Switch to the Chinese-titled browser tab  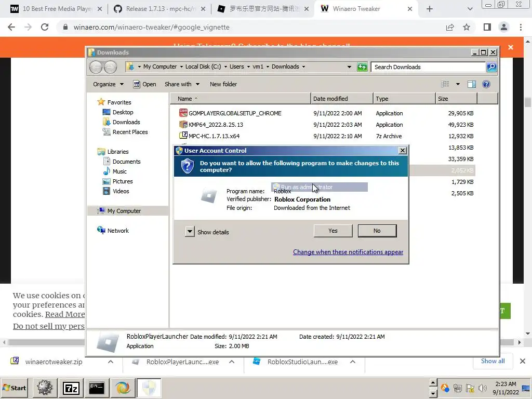(263, 9)
